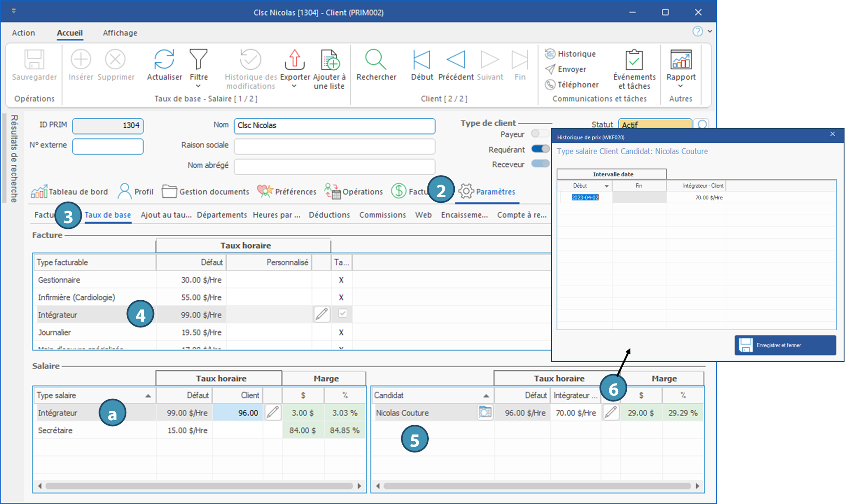Switch to the Affichage ribbon tab

click(120, 33)
